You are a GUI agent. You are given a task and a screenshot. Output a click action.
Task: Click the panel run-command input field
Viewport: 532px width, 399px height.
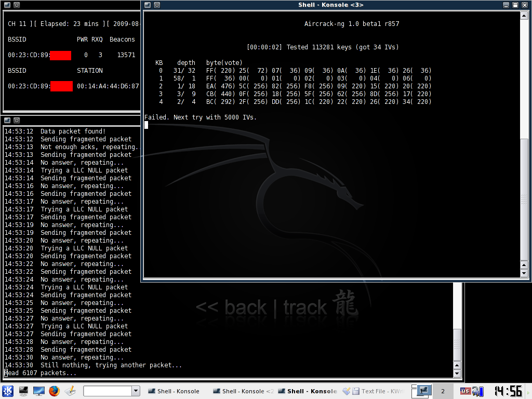pos(107,391)
